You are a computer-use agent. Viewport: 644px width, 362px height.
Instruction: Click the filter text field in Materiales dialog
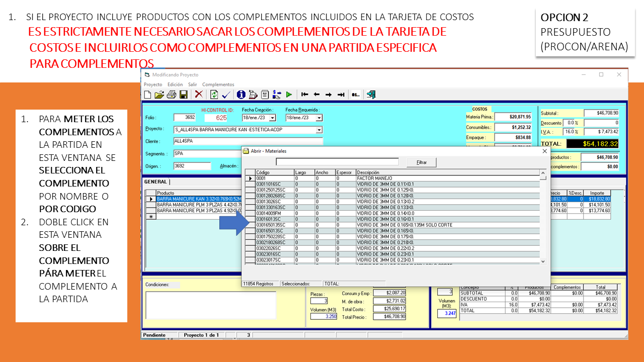337,162
